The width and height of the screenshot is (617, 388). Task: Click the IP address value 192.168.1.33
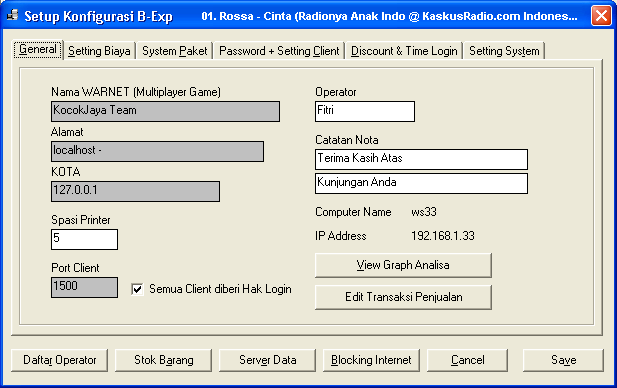(x=443, y=236)
